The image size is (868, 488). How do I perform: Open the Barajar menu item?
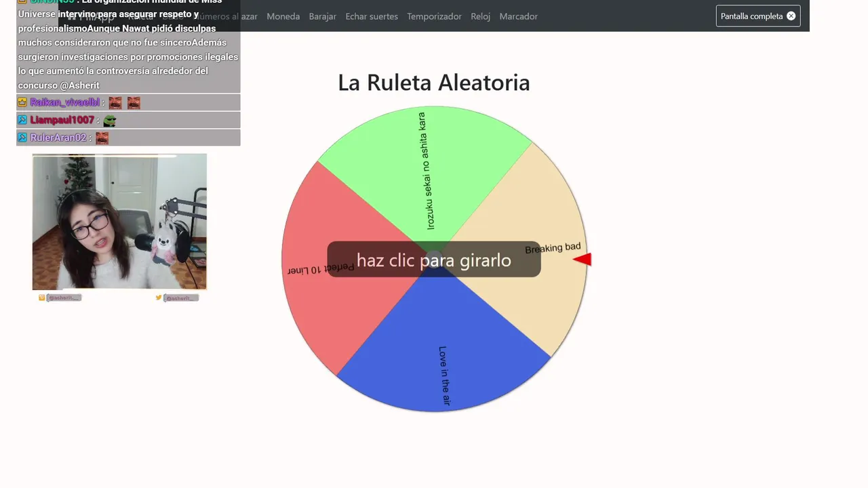[x=322, y=16]
